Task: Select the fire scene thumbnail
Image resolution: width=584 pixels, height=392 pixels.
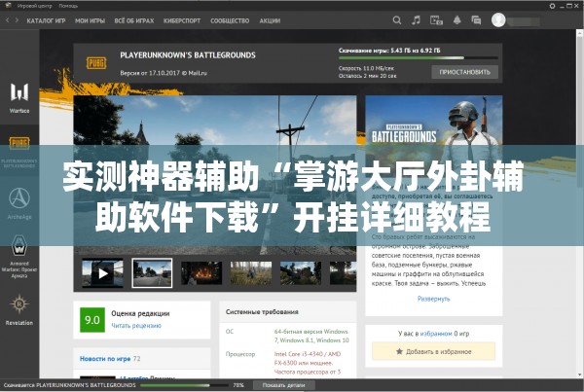Action: [201, 273]
